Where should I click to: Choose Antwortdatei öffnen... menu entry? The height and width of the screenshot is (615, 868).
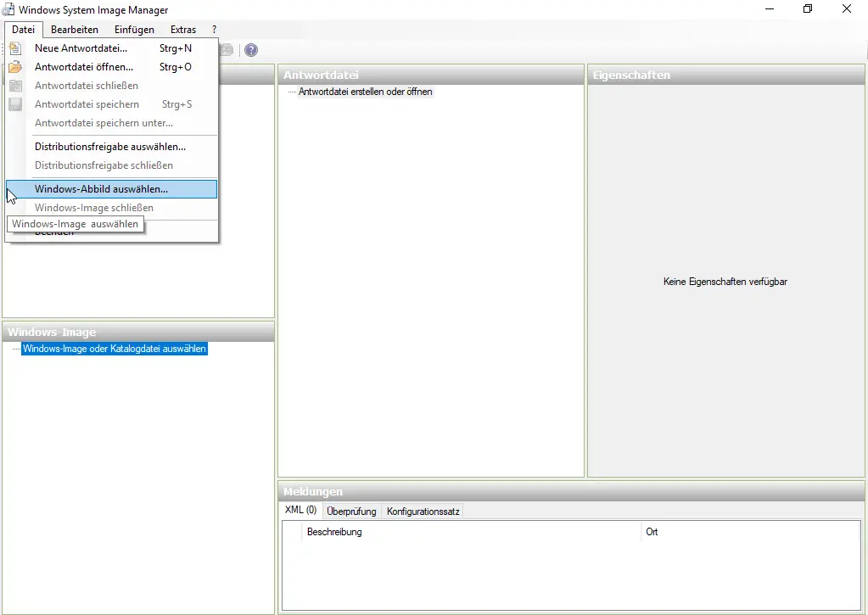[111, 67]
